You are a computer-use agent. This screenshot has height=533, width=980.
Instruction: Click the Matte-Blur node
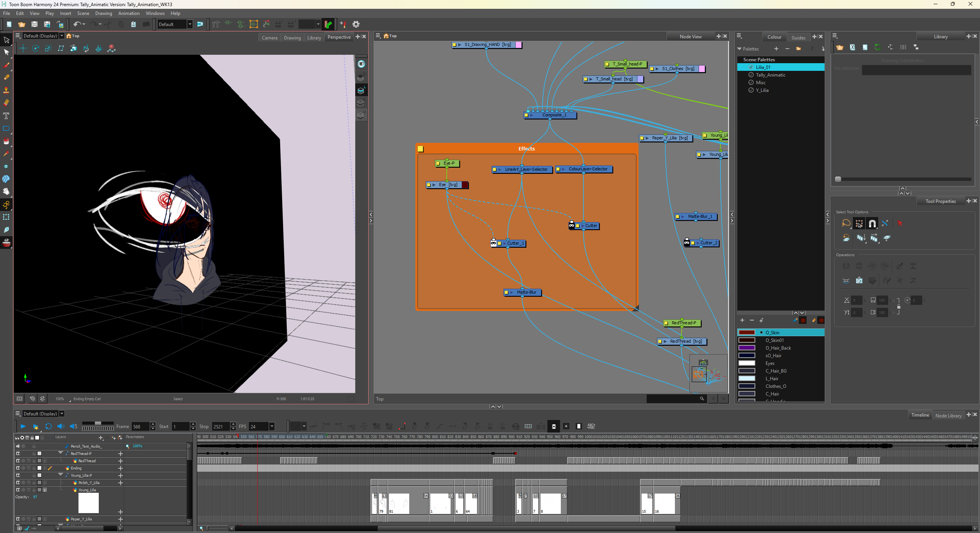526,292
